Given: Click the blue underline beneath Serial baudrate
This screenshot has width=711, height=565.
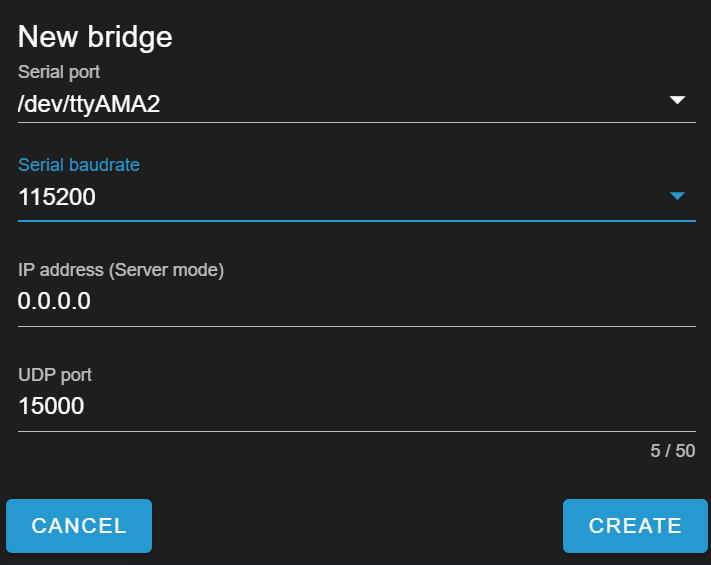Looking at the screenshot, I should (x=356, y=220).
